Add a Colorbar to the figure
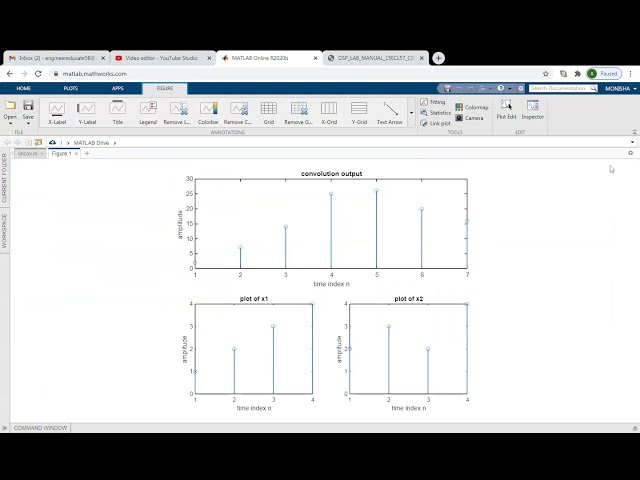Viewport: 640px width, 480px height. point(208,111)
